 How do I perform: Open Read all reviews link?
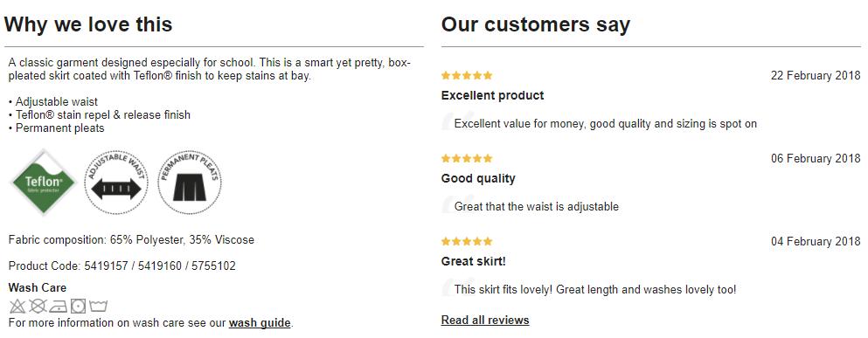click(x=485, y=320)
